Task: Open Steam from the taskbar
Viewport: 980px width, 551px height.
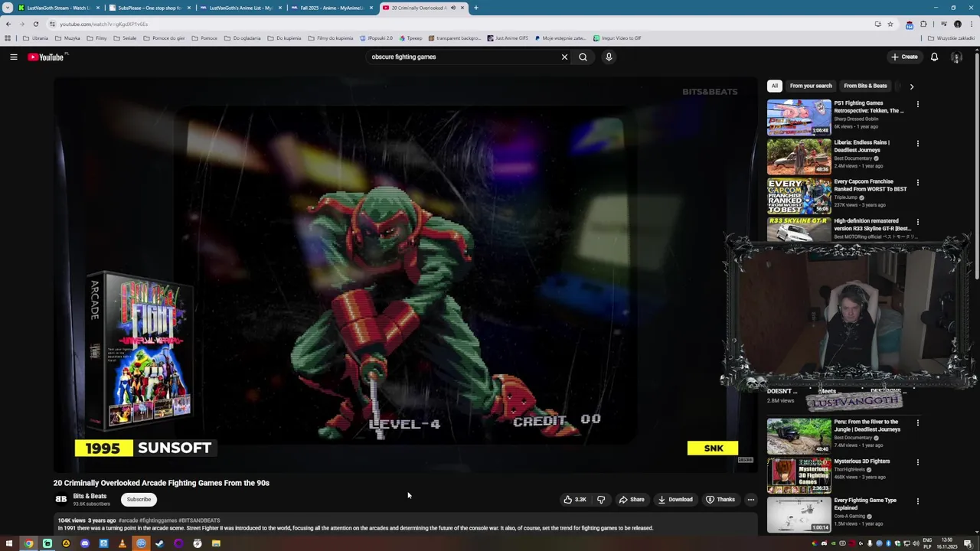Action: (x=159, y=543)
